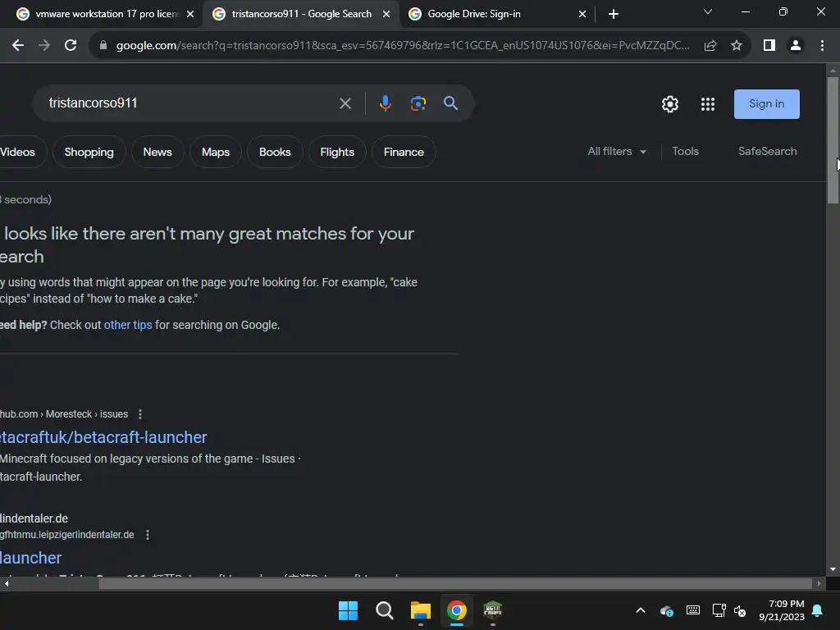This screenshot has height=630, width=840.
Task: Submit search with magnifier icon
Action: click(450, 103)
